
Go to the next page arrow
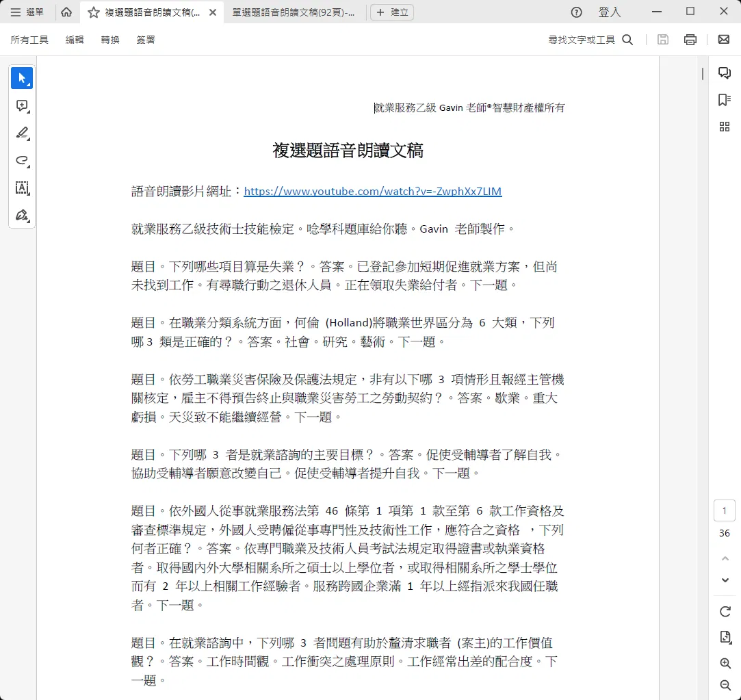click(x=725, y=580)
